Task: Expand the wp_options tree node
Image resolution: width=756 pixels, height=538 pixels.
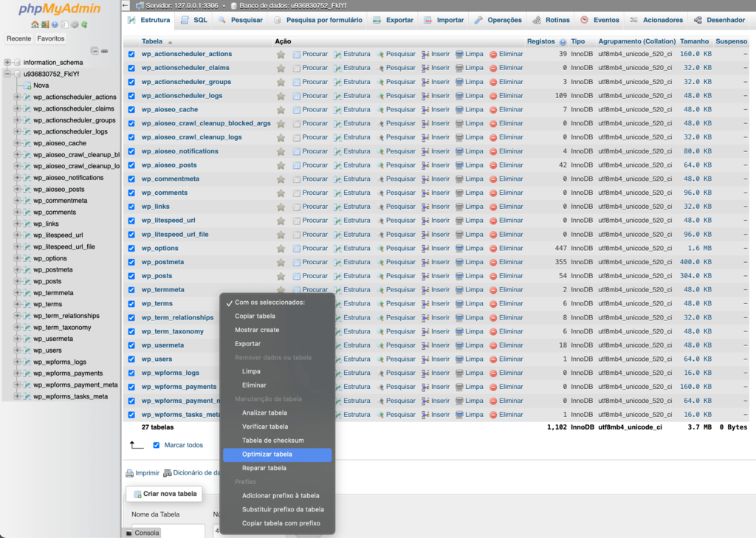Action: tap(18, 258)
